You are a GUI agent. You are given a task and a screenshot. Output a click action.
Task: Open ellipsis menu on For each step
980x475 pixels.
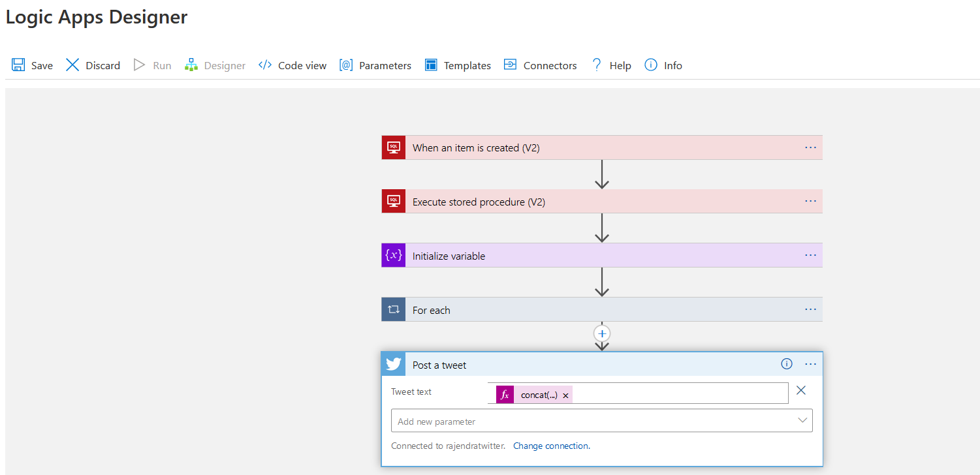tap(810, 310)
